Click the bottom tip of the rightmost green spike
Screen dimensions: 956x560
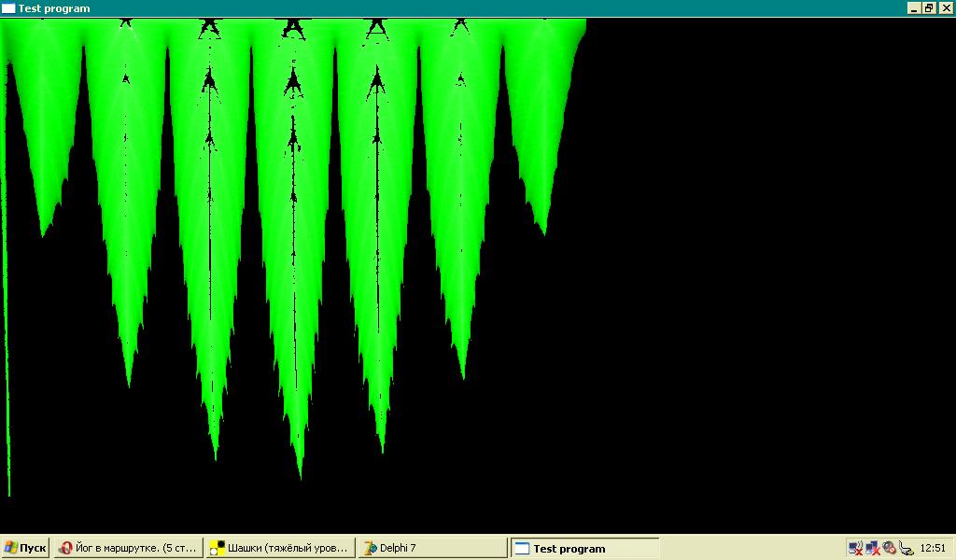pos(543,231)
